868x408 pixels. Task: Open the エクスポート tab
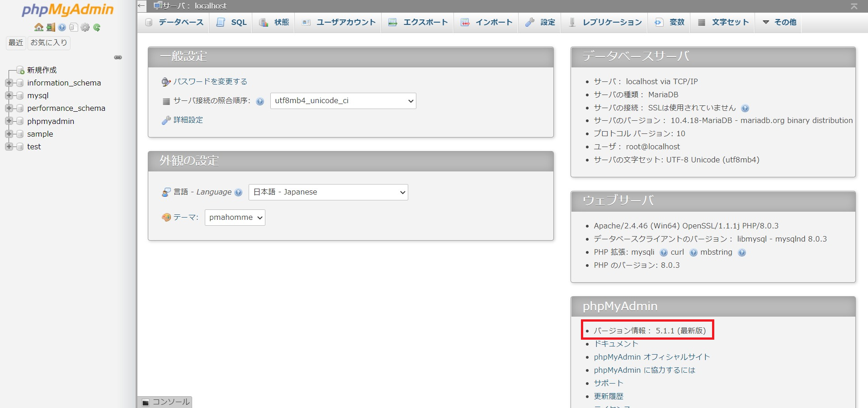click(418, 22)
